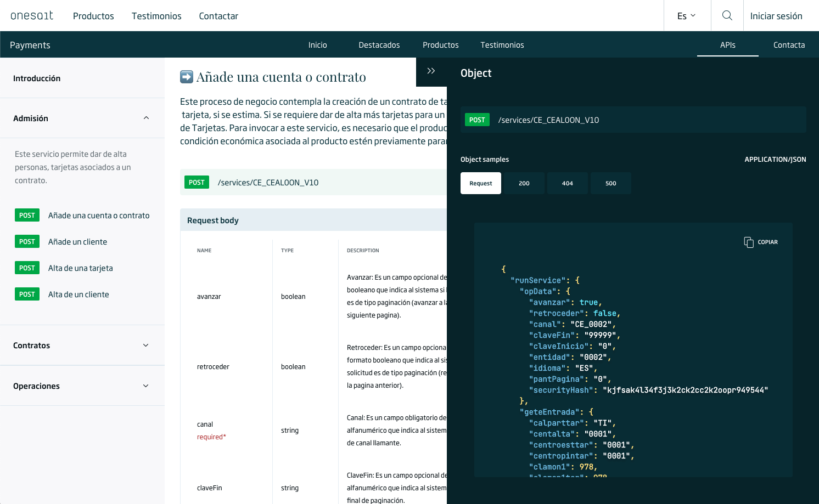The height and width of the screenshot is (504, 819).
Task: Open Contactar in the top menu
Action: pyautogui.click(x=218, y=16)
